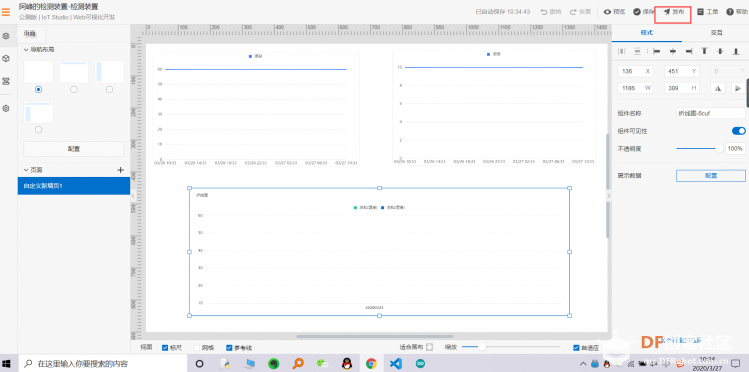
Task: Toggle component visibility (组件可见性) switch
Action: click(738, 131)
